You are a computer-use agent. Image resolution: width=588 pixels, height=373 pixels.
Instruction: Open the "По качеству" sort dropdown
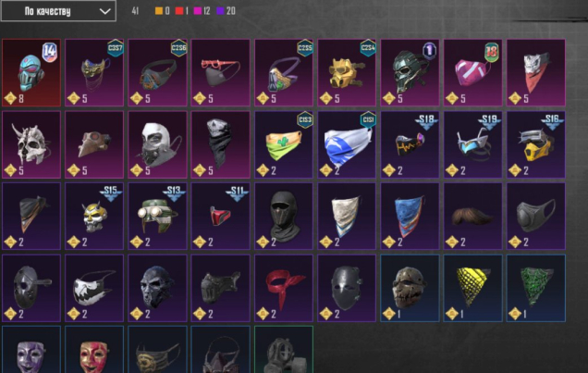tap(58, 11)
